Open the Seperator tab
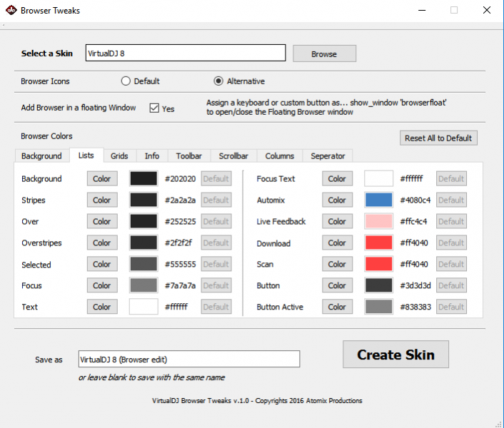This screenshot has height=428, width=504. point(328,156)
